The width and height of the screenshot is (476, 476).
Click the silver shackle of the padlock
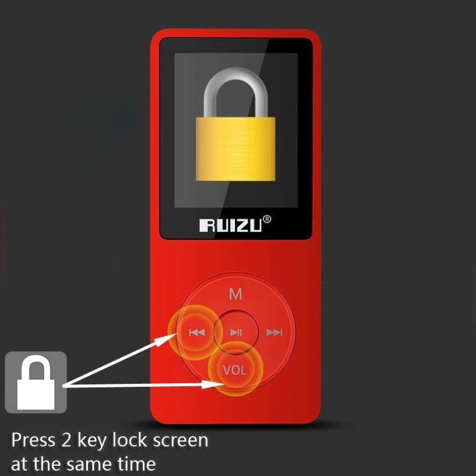[236, 91]
